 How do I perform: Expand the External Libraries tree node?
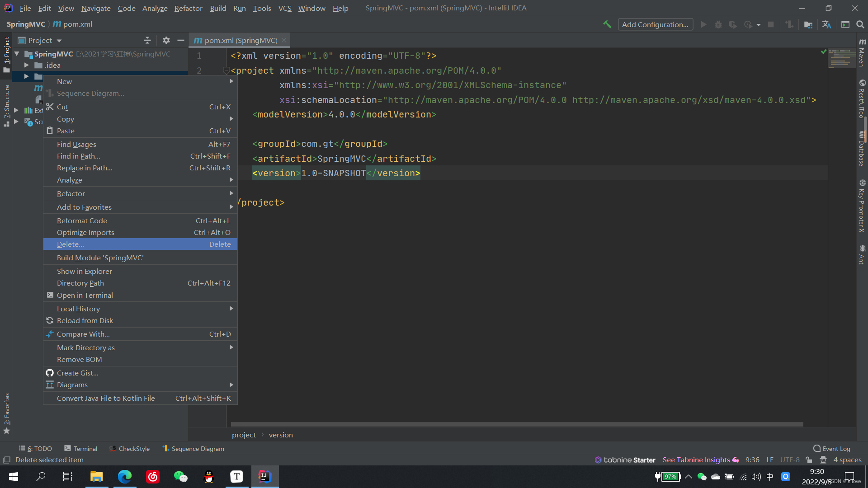coord(16,110)
